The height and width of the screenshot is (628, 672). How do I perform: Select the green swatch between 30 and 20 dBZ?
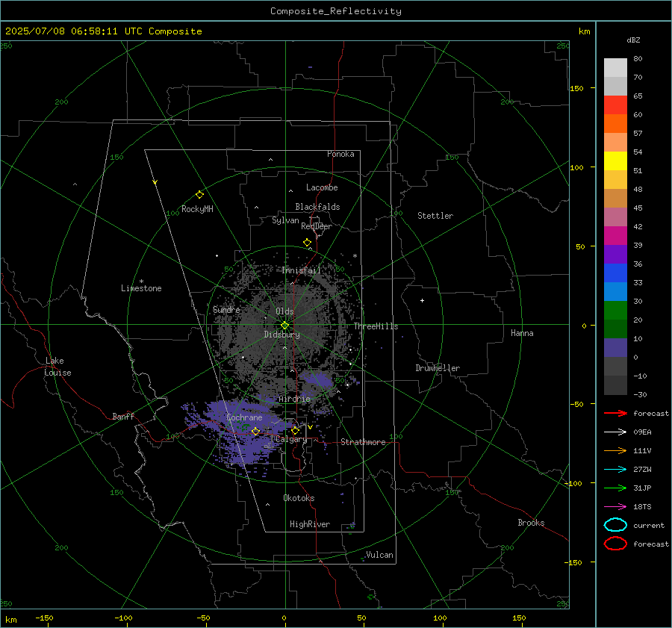coord(615,311)
